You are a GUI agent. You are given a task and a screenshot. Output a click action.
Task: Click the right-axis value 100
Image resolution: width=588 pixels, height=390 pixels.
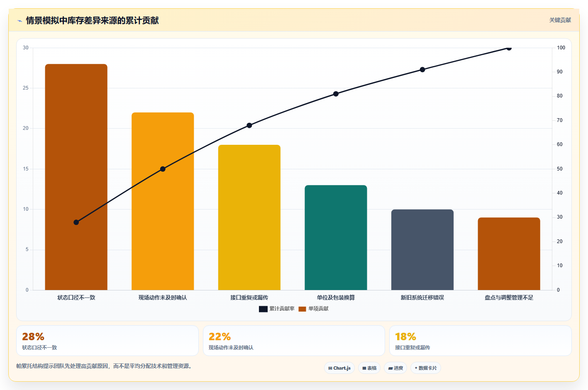click(x=561, y=48)
